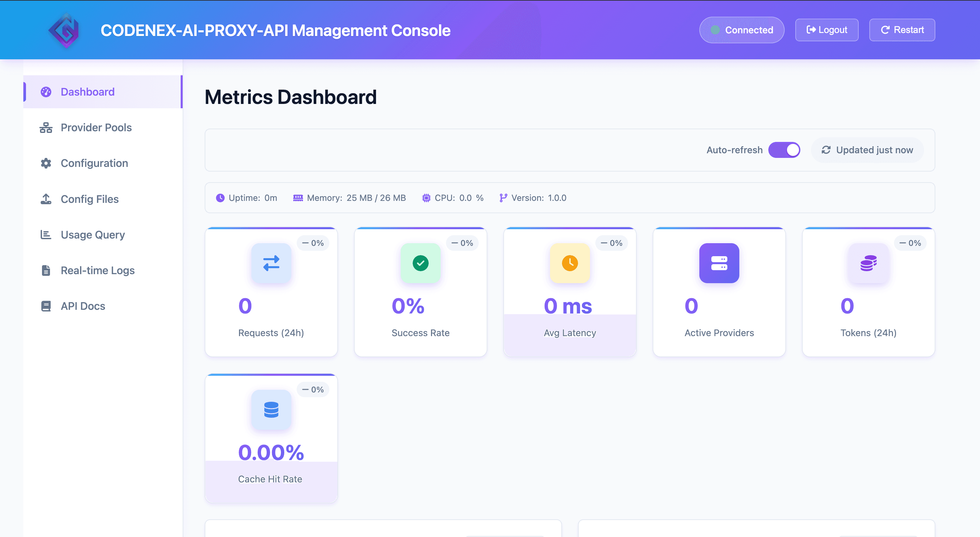
Task: Click the Config Files upload icon
Action: coord(46,199)
